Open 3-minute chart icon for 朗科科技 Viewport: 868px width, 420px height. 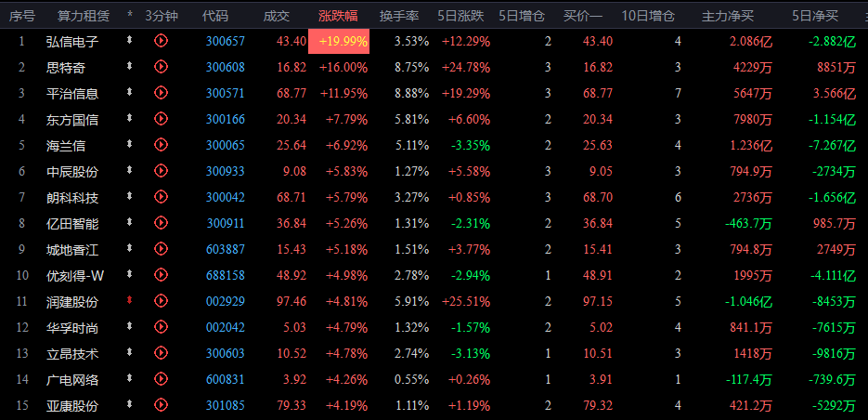161,197
